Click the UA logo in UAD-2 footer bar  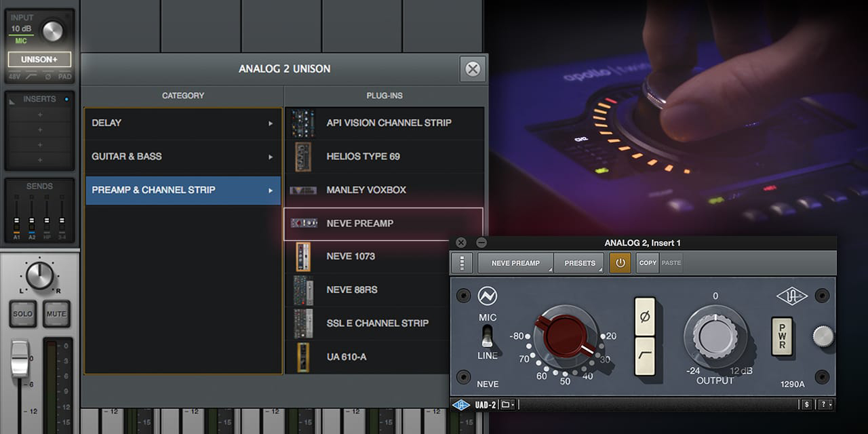460,405
